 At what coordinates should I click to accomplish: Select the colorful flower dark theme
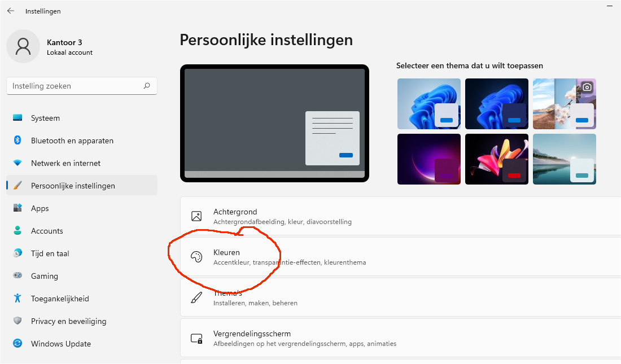(497, 159)
